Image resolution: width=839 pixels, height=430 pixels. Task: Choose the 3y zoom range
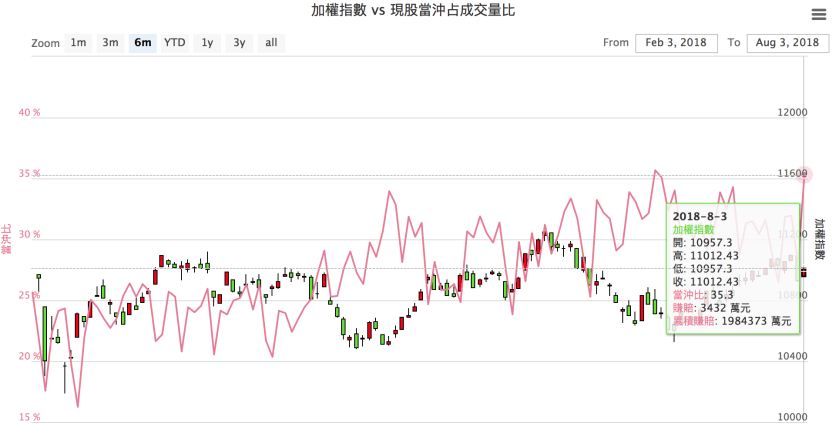point(239,43)
